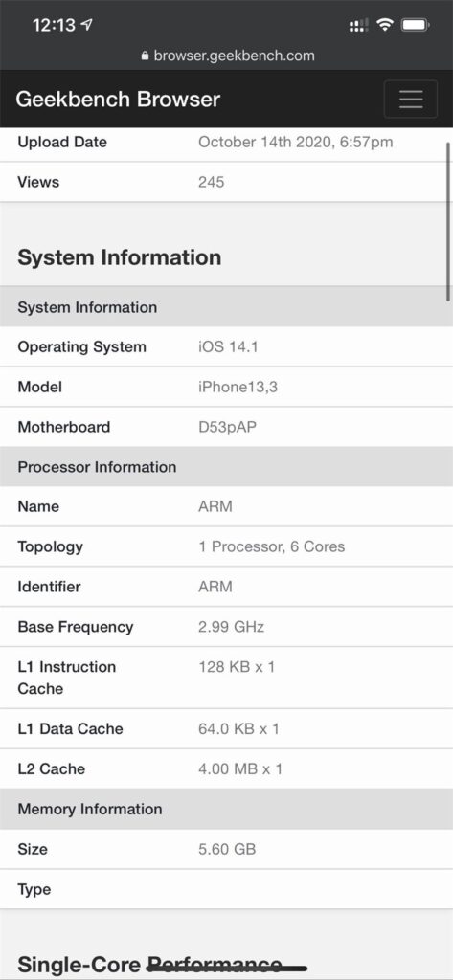
Task: Select the Upload Date row
Action: [x=226, y=142]
